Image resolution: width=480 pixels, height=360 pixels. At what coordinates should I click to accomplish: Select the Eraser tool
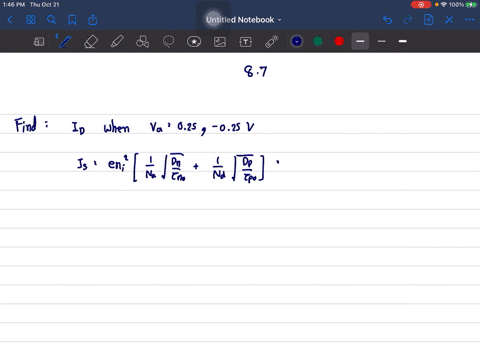click(91, 42)
